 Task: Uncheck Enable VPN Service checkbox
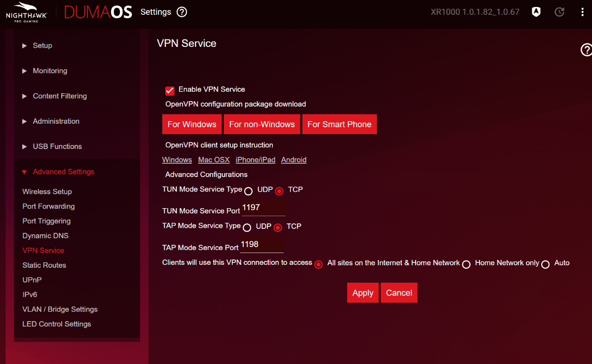coord(170,90)
